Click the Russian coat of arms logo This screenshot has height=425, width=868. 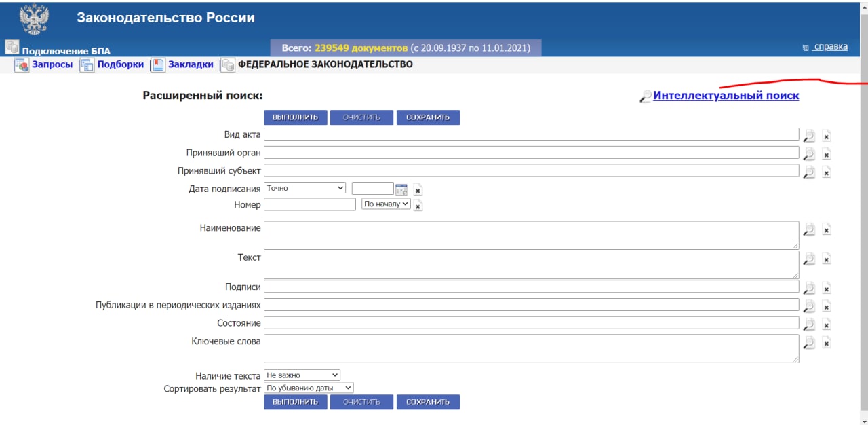[x=34, y=19]
